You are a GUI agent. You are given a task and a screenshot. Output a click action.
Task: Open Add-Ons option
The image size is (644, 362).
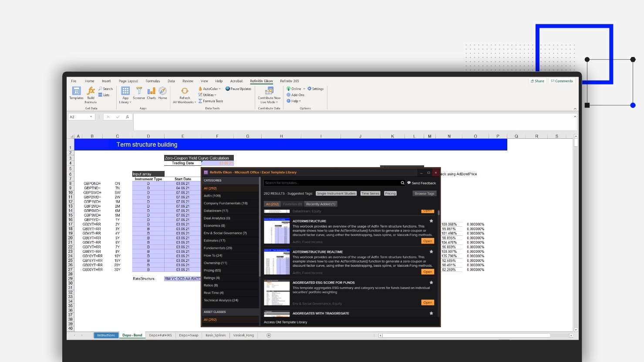296,95
